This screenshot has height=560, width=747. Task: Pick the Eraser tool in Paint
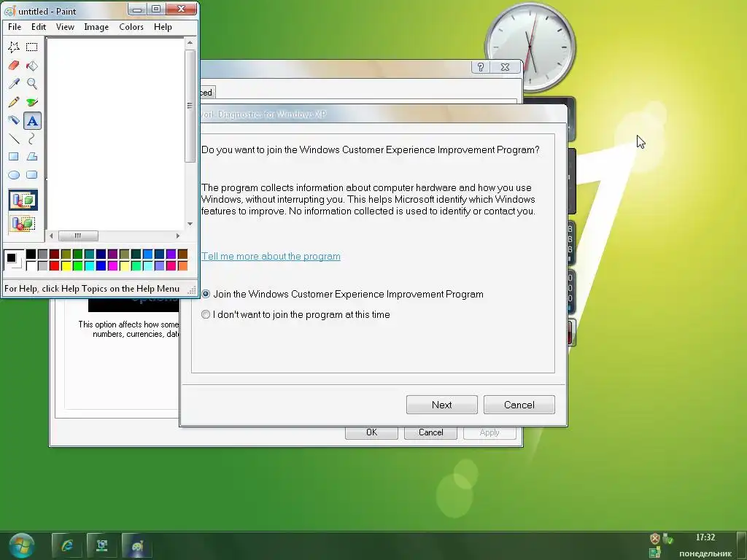click(14, 65)
